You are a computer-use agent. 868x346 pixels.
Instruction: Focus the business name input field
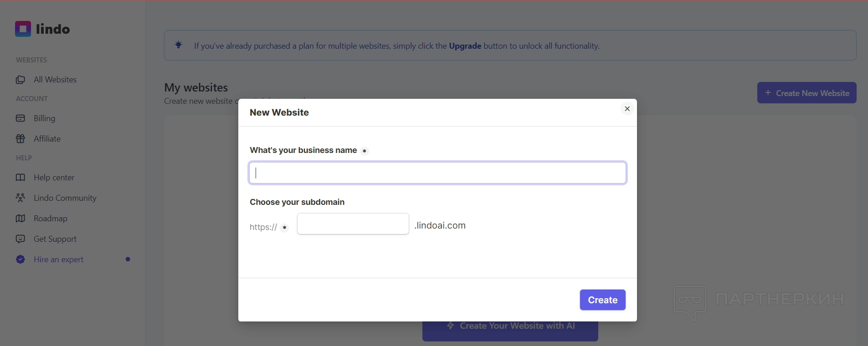[437, 173]
